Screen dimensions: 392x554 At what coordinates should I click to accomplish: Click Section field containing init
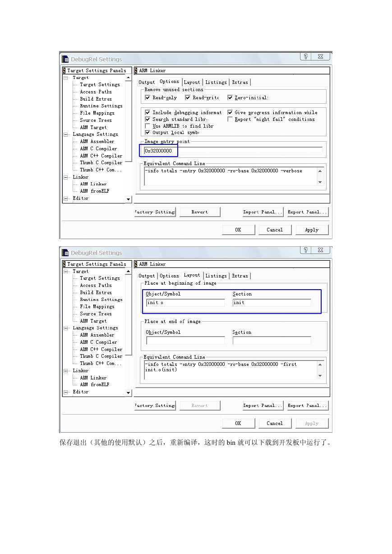[272, 303]
